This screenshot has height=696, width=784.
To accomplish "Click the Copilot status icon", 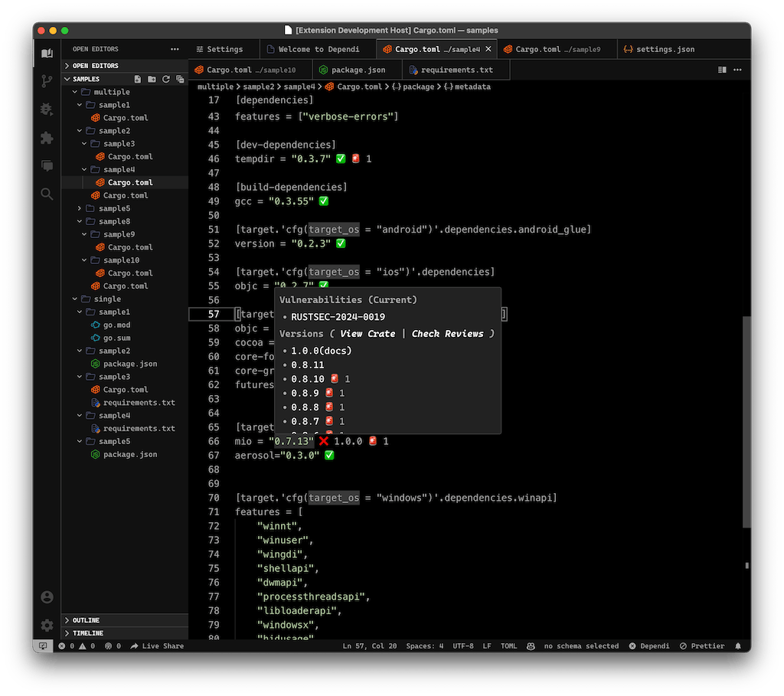I will 531,646.
